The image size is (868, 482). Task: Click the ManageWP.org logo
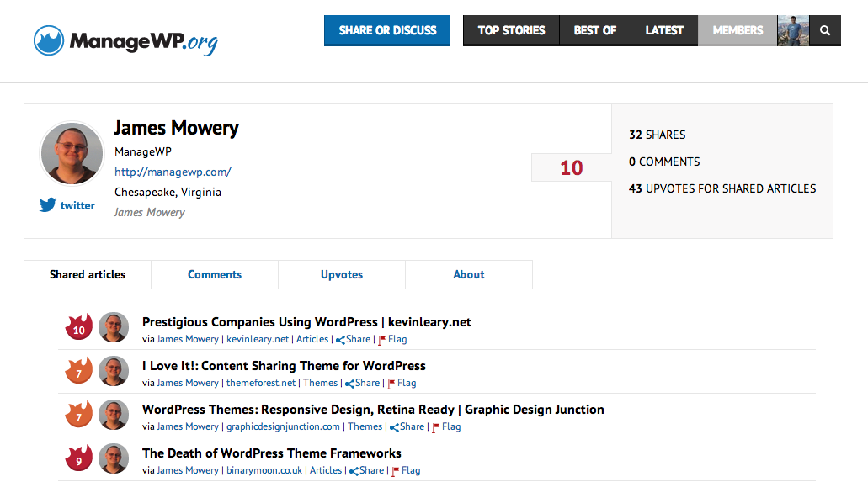coord(125,40)
